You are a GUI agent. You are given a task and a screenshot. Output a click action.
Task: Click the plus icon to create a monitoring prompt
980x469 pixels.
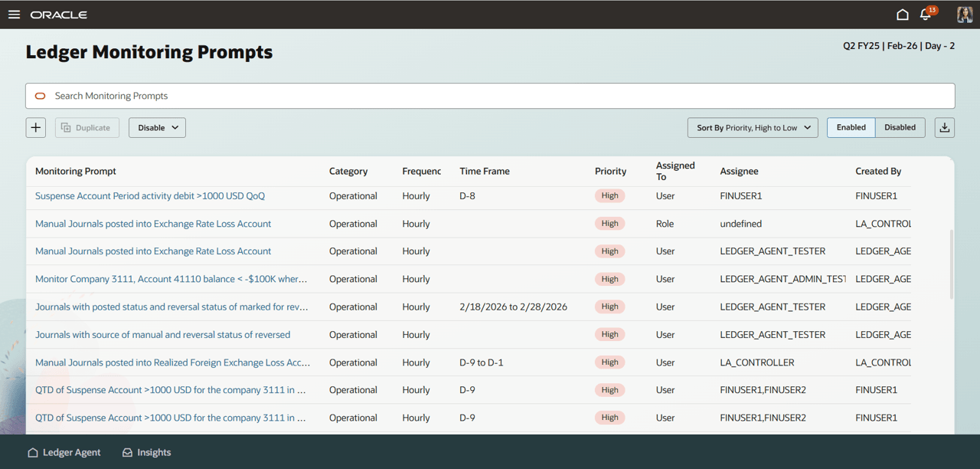pyautogui.click(x=35, y=127)
